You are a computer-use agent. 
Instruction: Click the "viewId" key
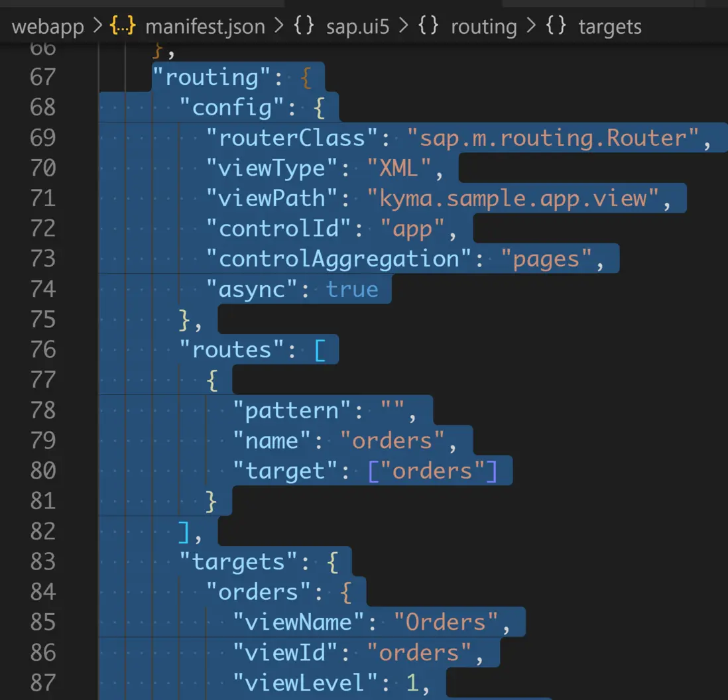click(x=284, y=652)
